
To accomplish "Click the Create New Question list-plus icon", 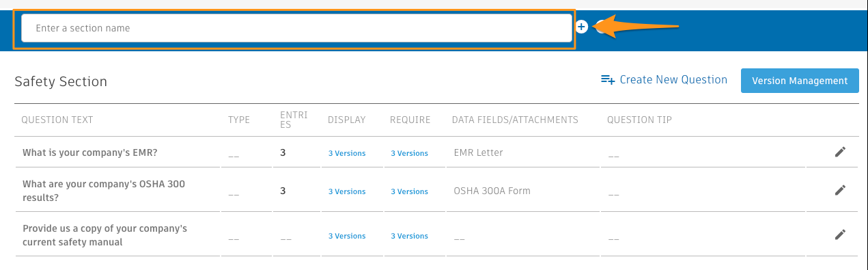I will (608, 80).
